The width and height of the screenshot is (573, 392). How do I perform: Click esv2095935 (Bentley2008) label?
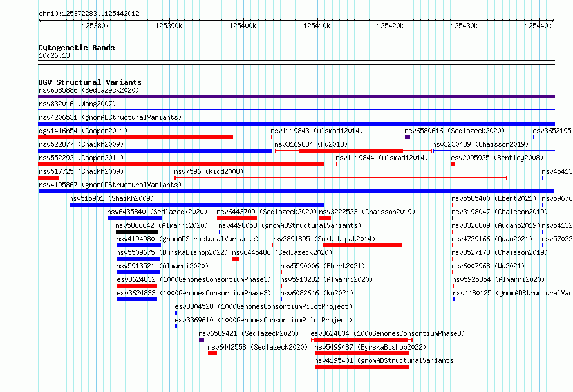point(497,158)
